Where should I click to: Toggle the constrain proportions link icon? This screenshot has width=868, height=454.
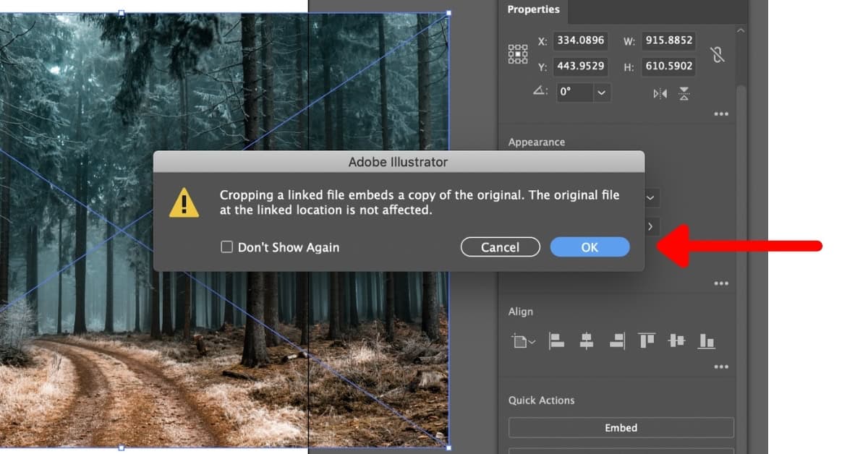[x=718, y=53]
